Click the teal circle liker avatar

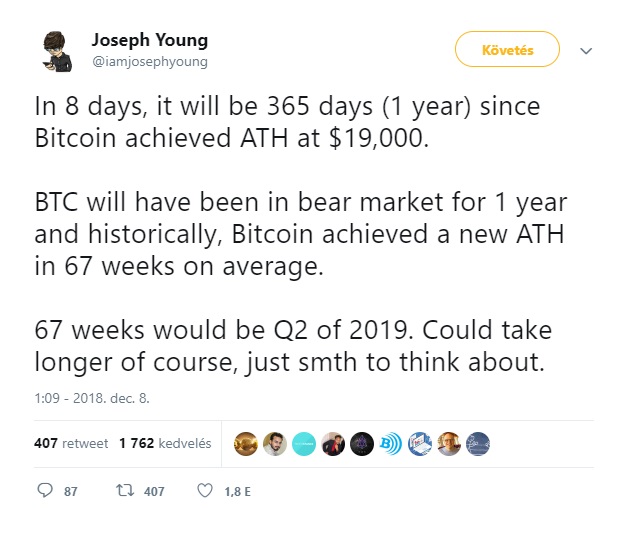[304, 444]
